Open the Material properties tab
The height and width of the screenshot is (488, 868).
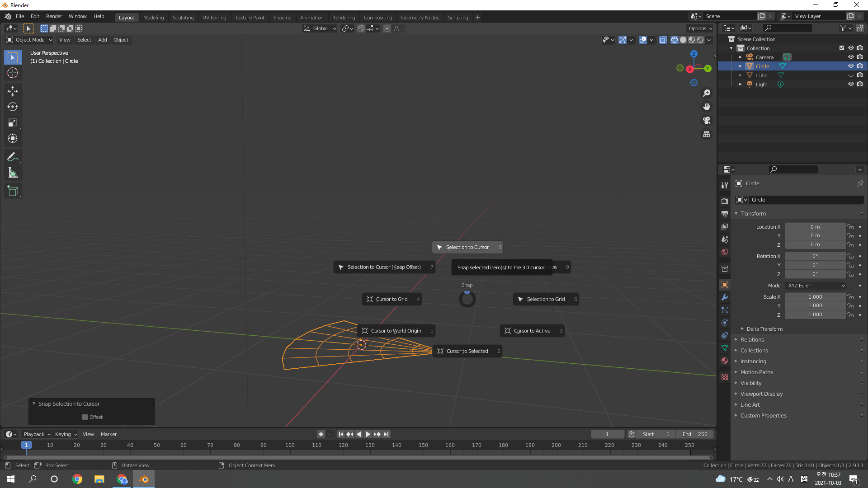pos(725,361)
